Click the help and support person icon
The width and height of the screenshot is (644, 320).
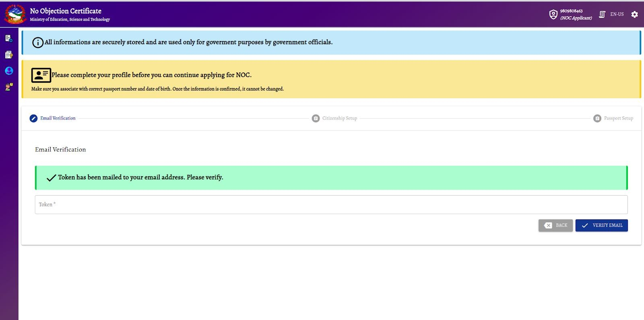tap(9, 87)
